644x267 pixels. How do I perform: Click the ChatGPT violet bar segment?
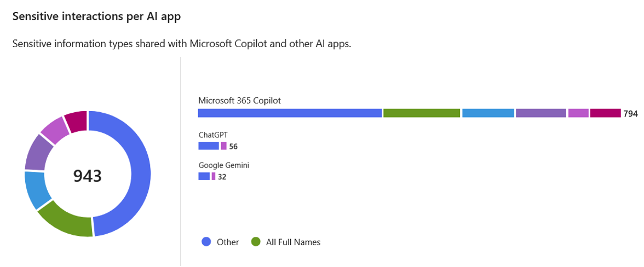[x=223, y=146]
